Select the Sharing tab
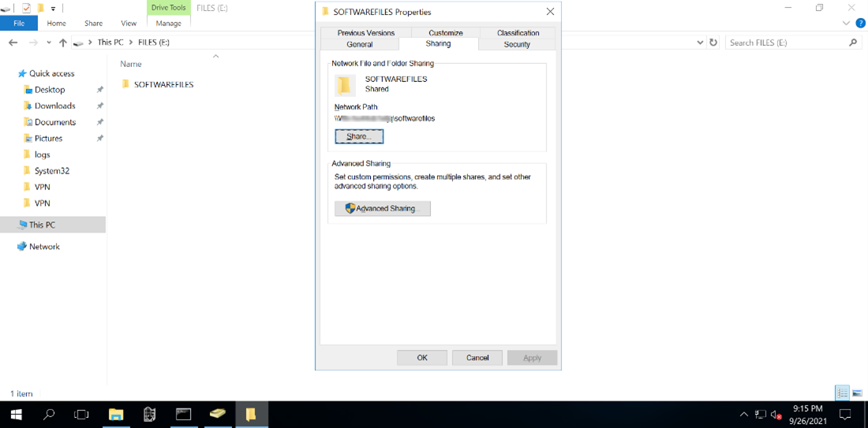This screenshot has height=428, width=868. (438, 43)
